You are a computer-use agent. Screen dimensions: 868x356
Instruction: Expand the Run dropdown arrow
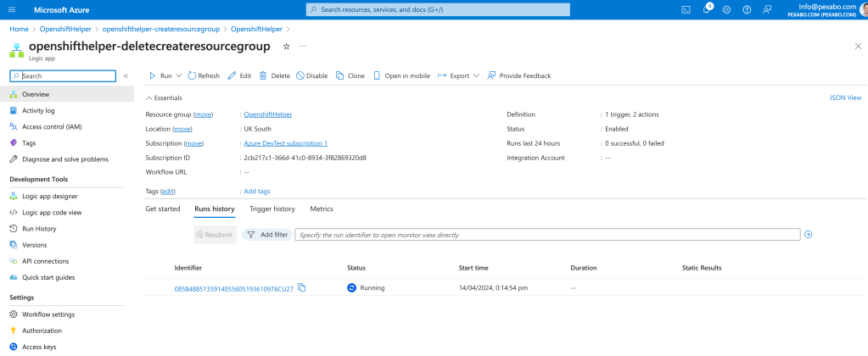pos(179,75)
